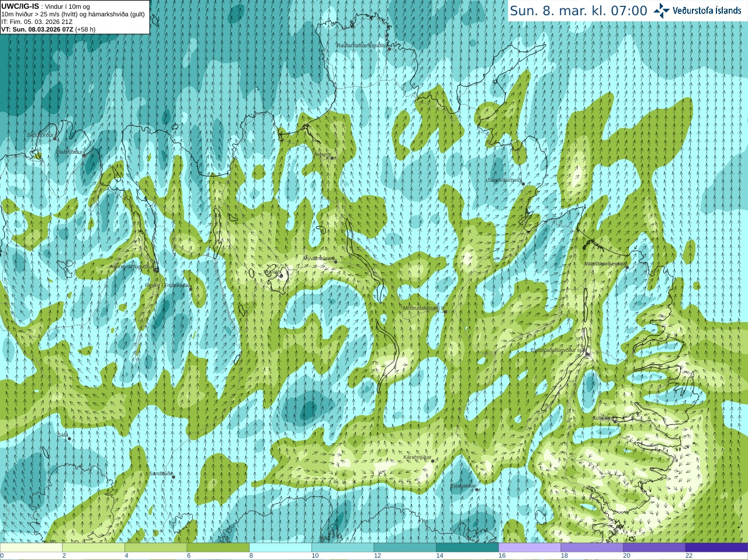
Task: Click the 12–14 m/s legend swatch
Action: tap(405, 548)
